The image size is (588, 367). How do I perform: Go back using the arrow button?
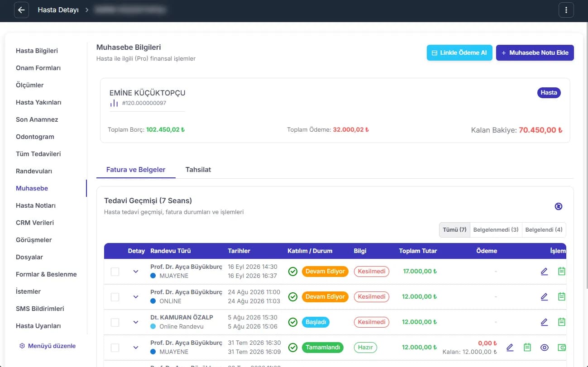(21, 10)
